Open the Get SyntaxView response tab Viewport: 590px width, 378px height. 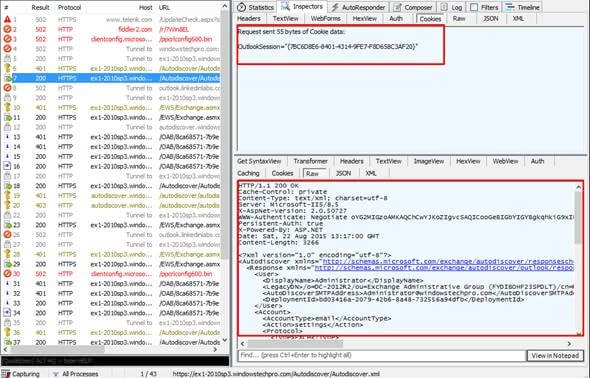click(x=259, y=161)
